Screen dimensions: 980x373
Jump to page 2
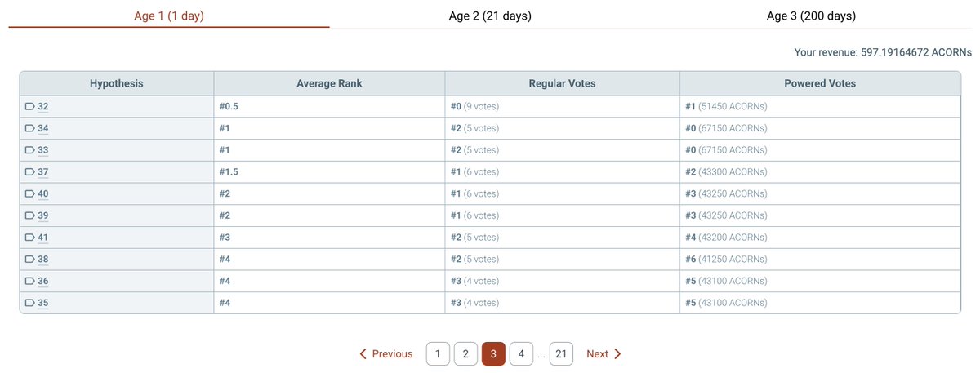465,354
